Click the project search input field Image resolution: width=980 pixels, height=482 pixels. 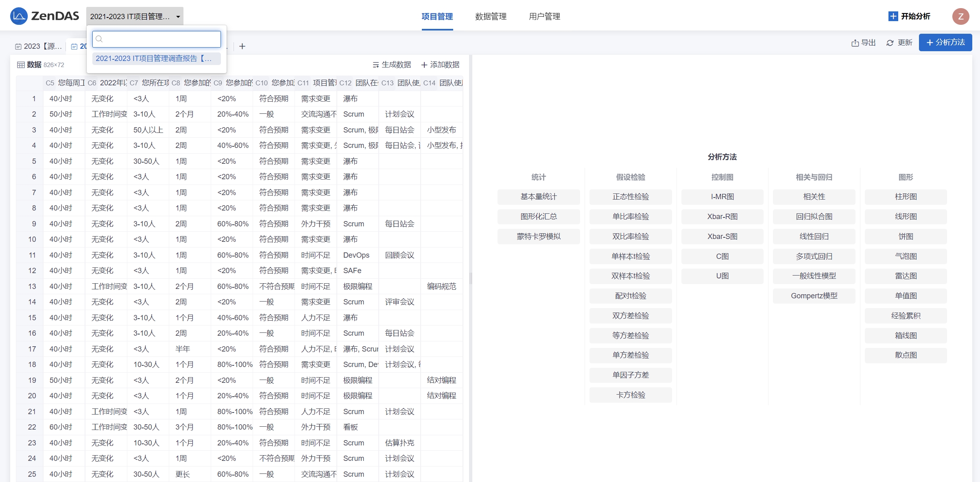tap(157, 39)
